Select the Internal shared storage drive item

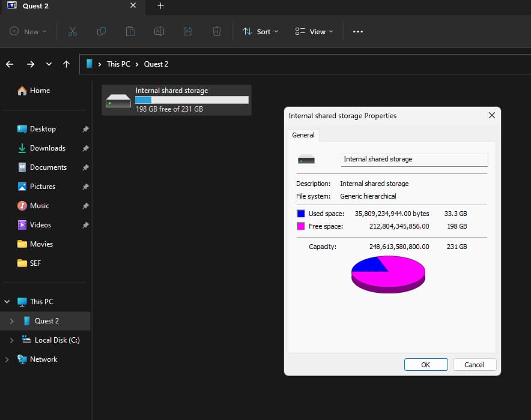tap(177, 100)
